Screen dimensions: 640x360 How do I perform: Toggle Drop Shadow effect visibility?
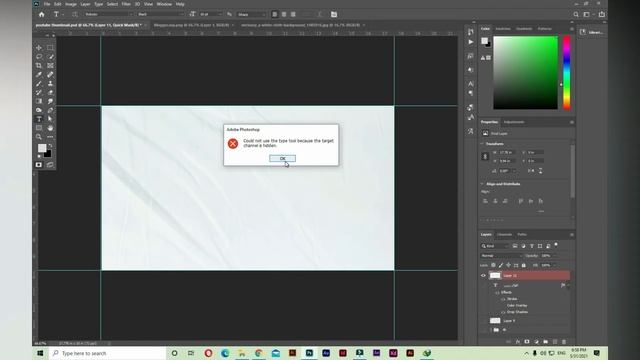click(x=503, y=312)
